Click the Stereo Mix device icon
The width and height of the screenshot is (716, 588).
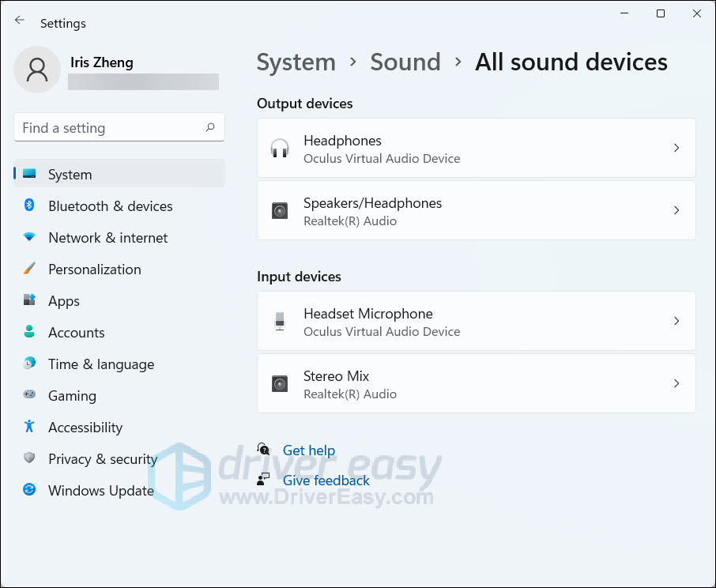point(280,383)
